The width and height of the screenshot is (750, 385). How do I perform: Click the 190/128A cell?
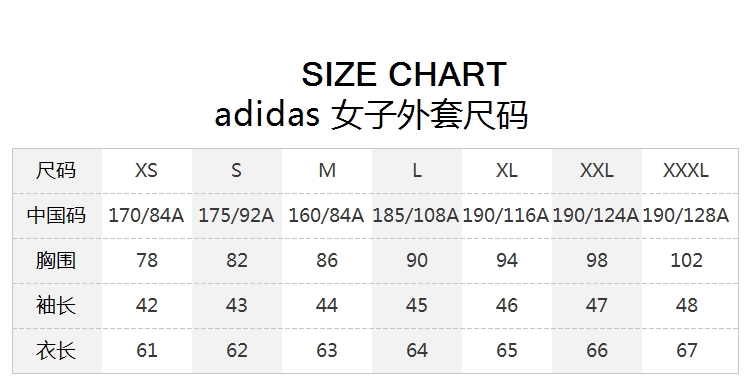click(x=686, y=215)
